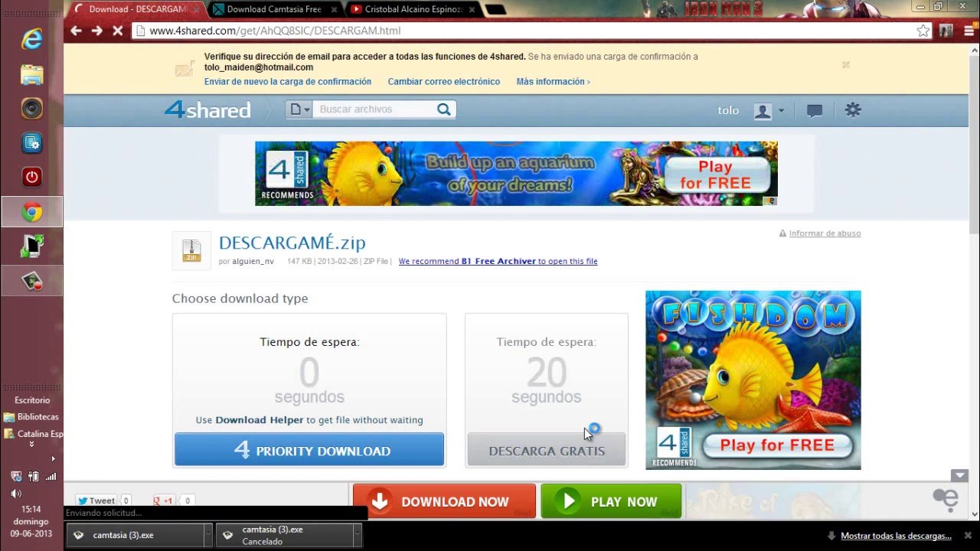Close the Download Camtasia Free tab

coord(333,9)
